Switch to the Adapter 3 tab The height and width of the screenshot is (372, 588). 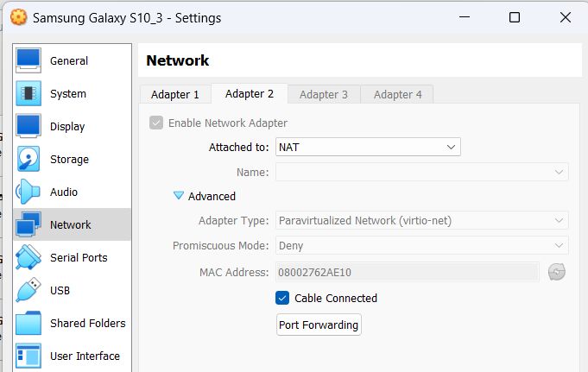[324, 94]
